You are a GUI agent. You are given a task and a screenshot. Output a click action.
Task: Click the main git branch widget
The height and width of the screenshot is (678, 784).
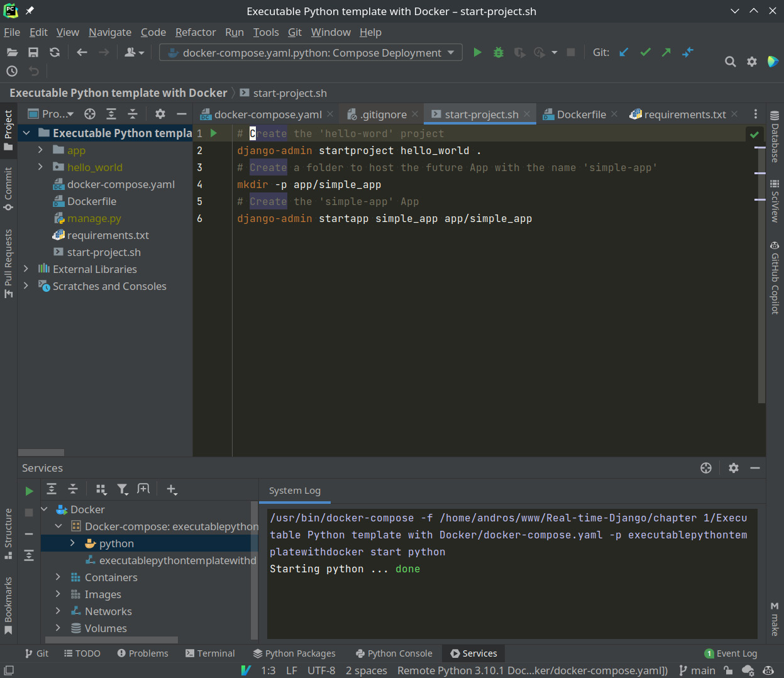pyautogui.click(x=697, y=670)
